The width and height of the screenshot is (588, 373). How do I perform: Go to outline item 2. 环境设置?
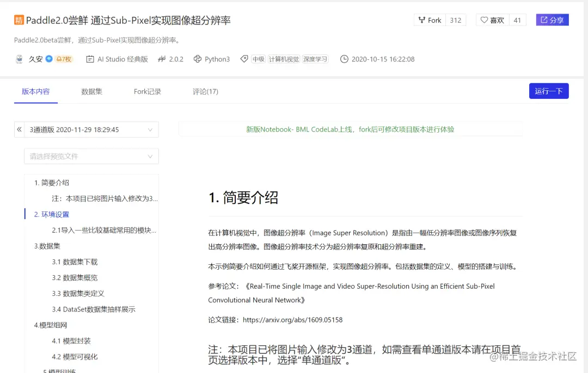52,215
